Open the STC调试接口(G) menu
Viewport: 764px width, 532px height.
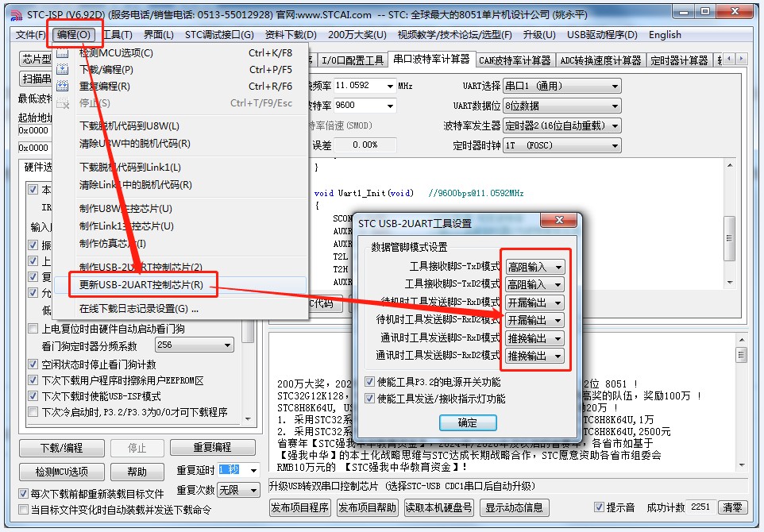pyautogui.click(x=219, y=35)
